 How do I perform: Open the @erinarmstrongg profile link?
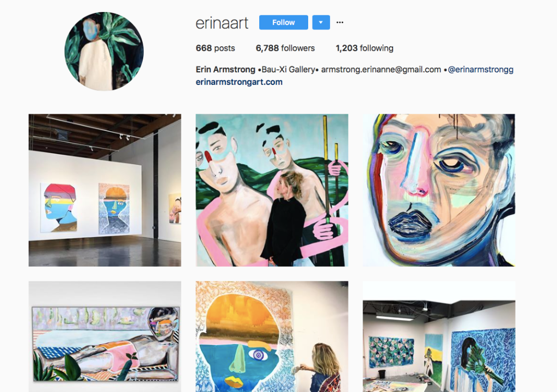[481, 70]
